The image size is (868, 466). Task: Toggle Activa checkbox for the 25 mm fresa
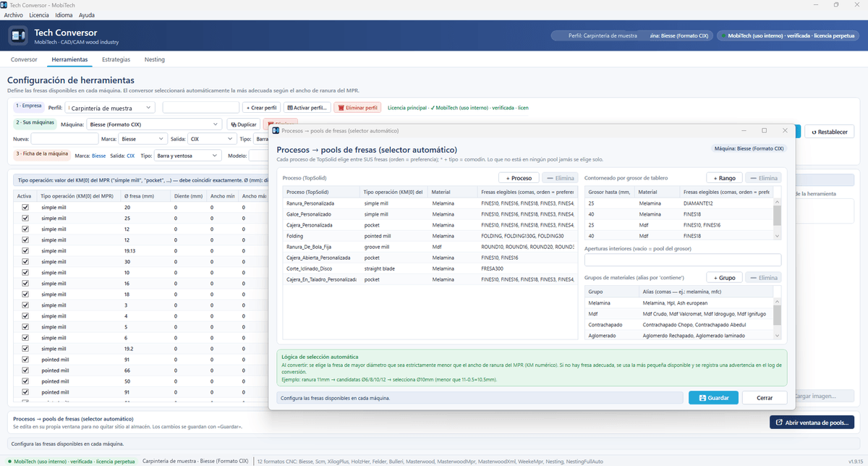(x=25, y=218)
